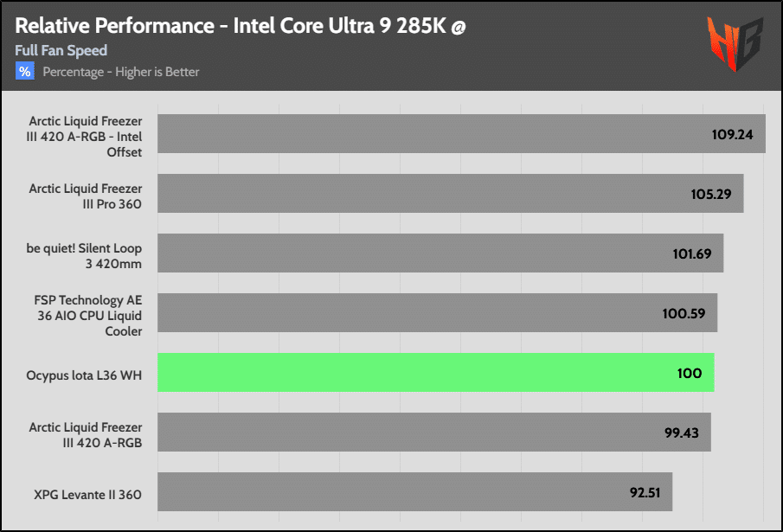Click the 92.51 value label

point(645,492)
